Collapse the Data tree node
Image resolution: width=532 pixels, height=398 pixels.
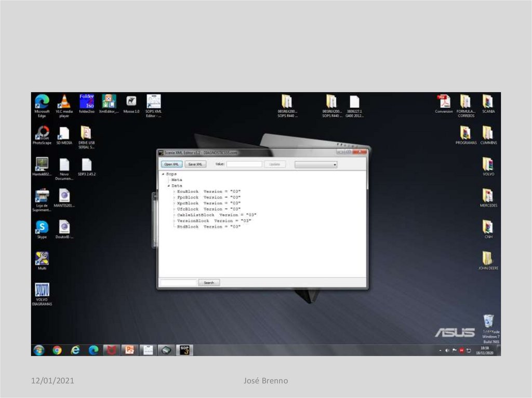pos(169,186)
